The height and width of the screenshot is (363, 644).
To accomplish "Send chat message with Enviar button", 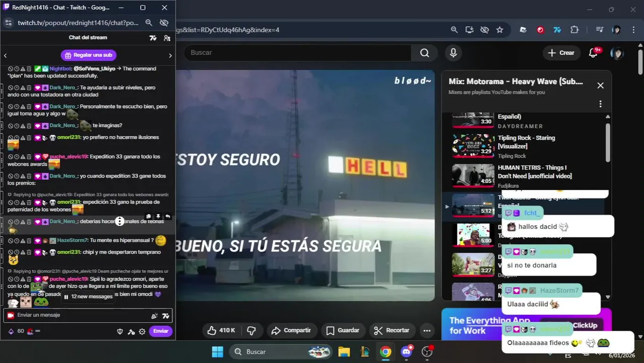I will coord(161,331).
